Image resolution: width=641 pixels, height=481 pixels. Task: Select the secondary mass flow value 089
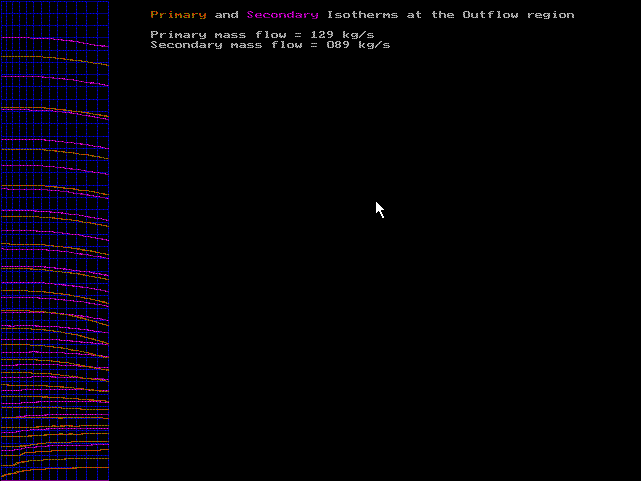[x=338, y=45]
